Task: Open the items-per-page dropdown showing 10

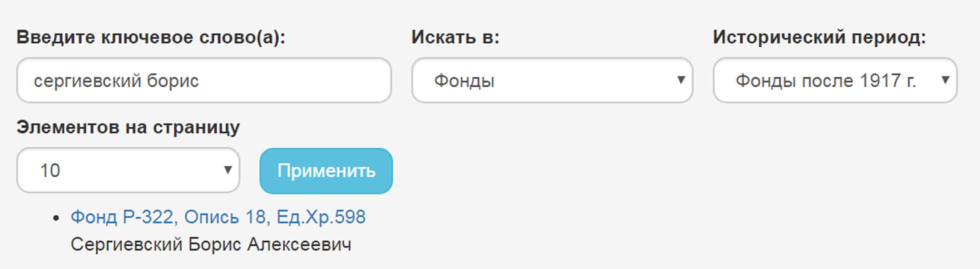Action: coord(128,170)
